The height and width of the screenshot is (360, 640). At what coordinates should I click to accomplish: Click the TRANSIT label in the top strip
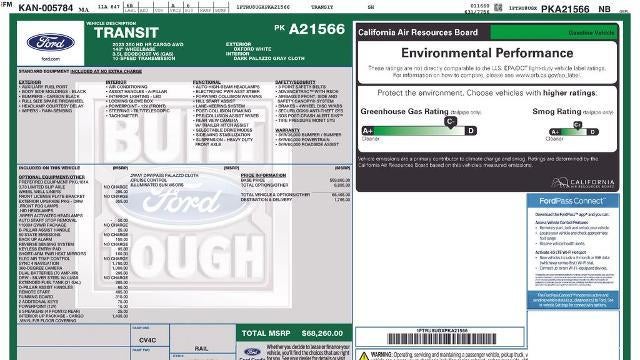click(x=322, y=7)
